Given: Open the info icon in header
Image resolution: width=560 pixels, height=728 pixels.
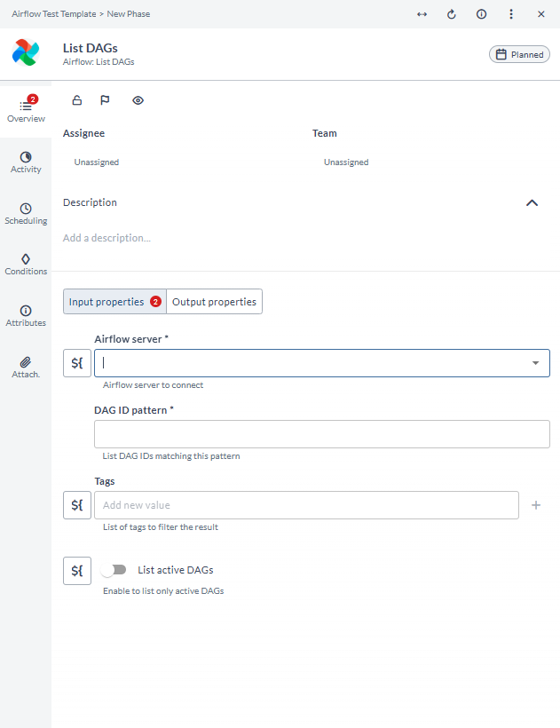Looking at the screenshot, I should coord(482,14).
